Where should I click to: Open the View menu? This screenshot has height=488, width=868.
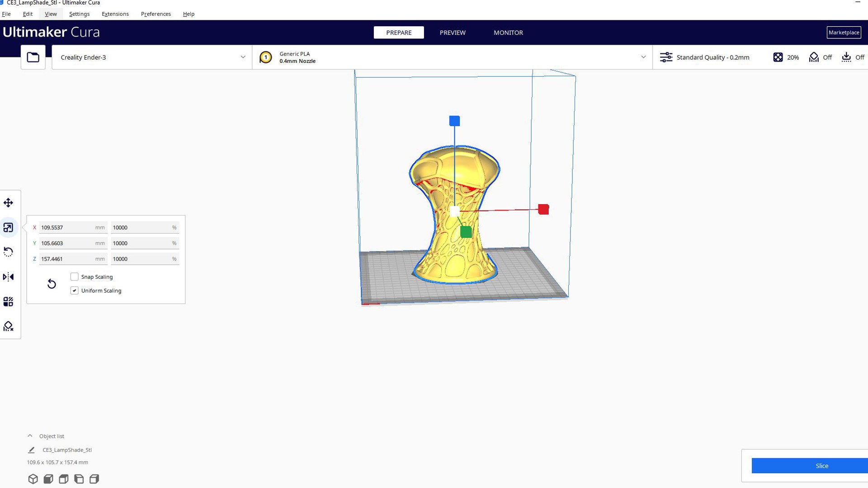click(51, 14)
